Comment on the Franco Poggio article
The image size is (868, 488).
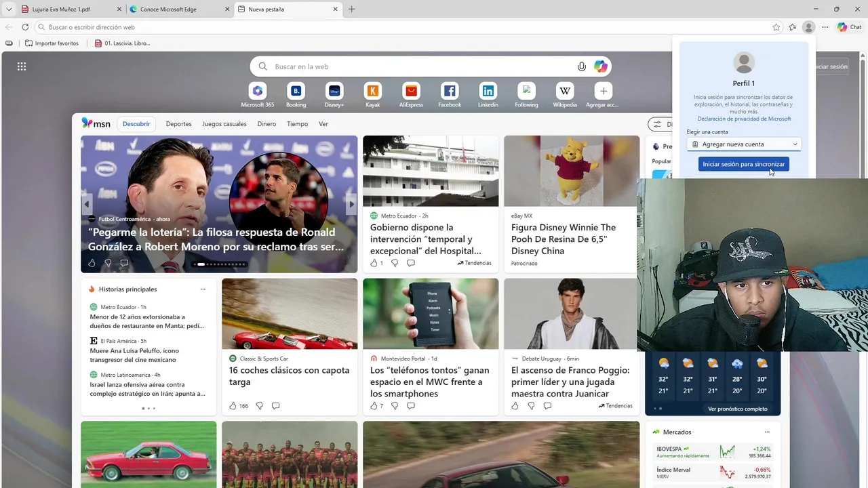(x=547, y=406)
